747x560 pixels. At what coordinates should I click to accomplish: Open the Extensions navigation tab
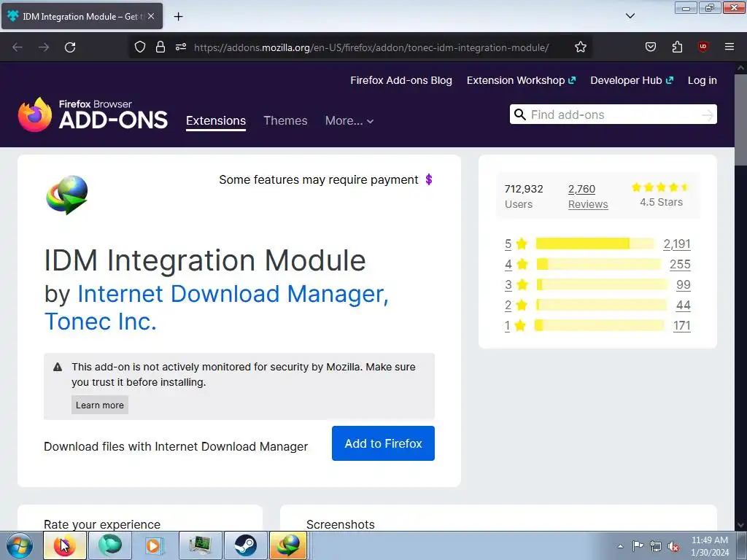pyautogui.click(x=216, y=120)
